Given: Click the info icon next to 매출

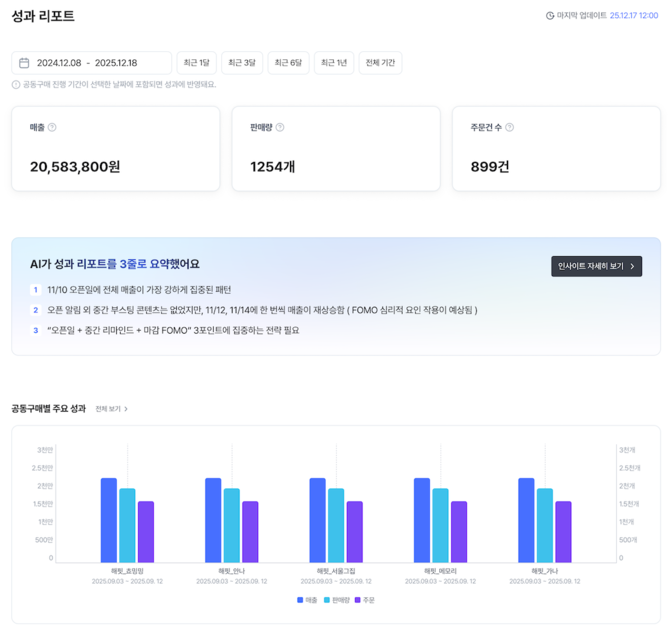Looking at the screenshot, I should click(52, 128).
